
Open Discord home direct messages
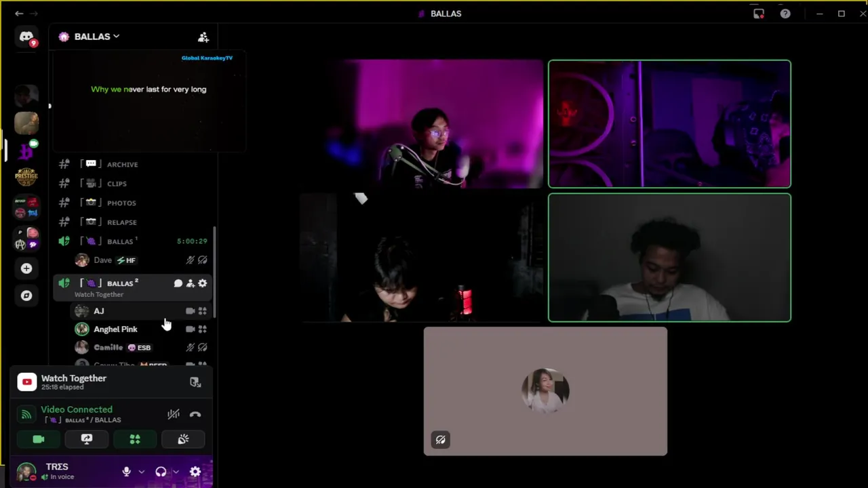tap(26, 37)
